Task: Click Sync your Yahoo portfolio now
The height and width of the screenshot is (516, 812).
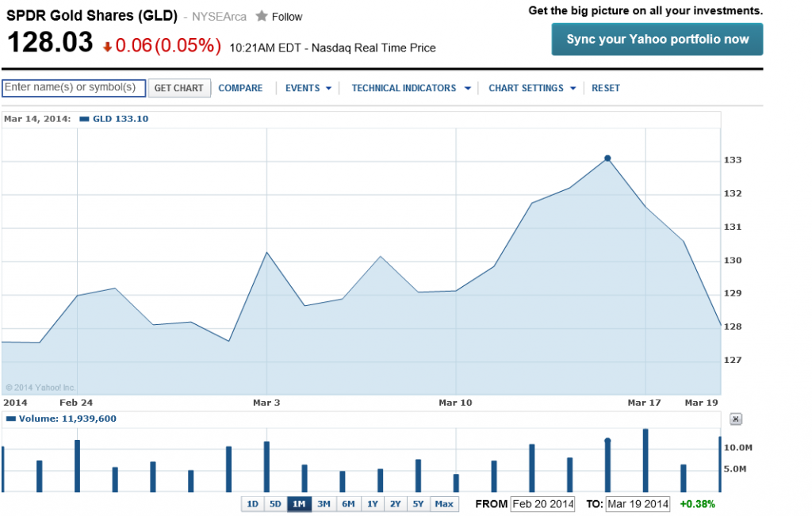Action: [657, 40]
